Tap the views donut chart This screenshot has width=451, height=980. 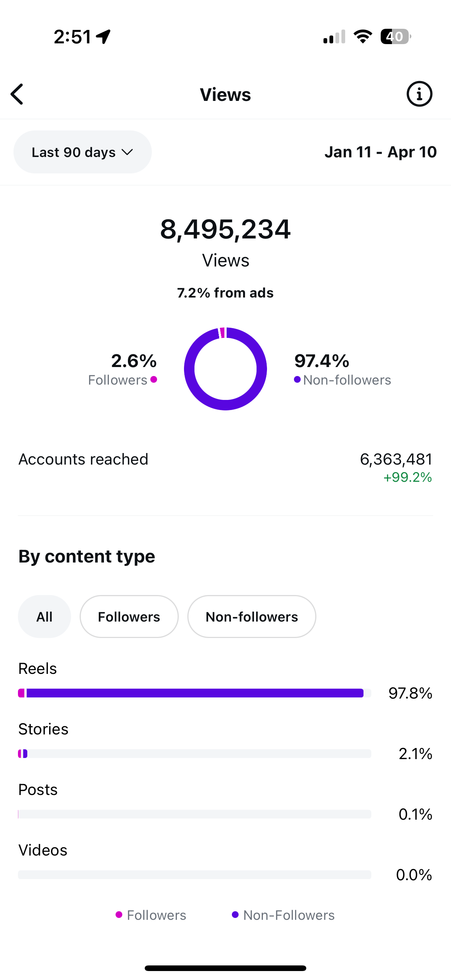point(225,369)
